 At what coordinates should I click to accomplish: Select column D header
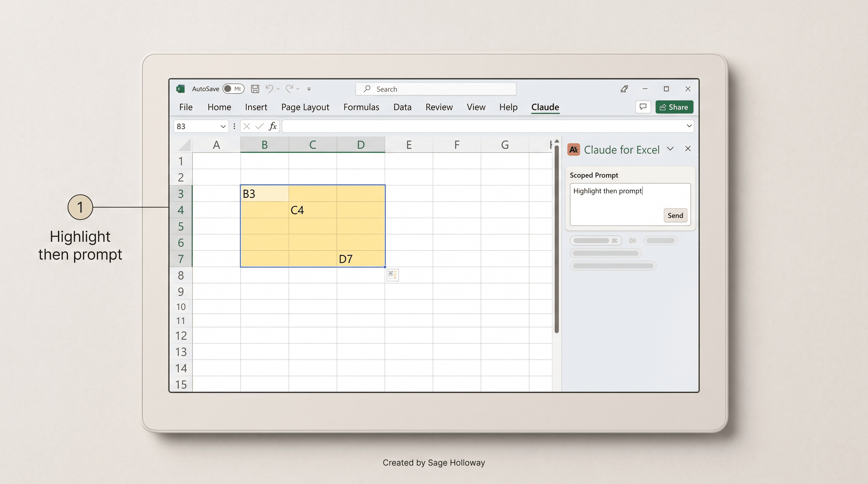[x=361, y=145]
